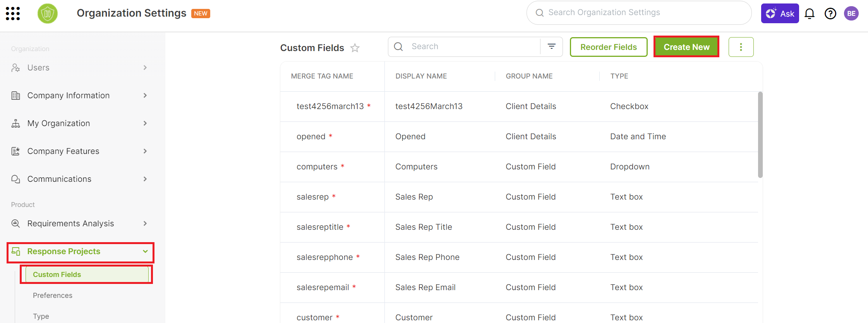Open the three-dot more options menu
This screenshot has width=868, height=323.
click(741, 47)
